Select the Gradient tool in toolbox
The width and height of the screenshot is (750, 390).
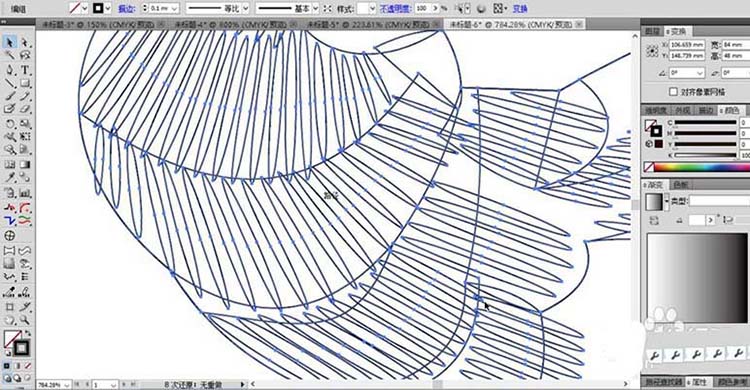(25, 165)
